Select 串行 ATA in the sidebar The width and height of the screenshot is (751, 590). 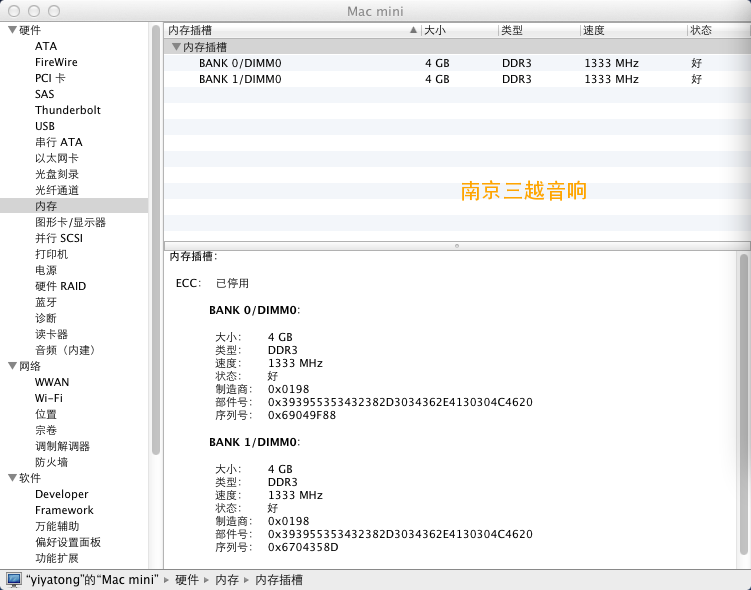(58, 142)
